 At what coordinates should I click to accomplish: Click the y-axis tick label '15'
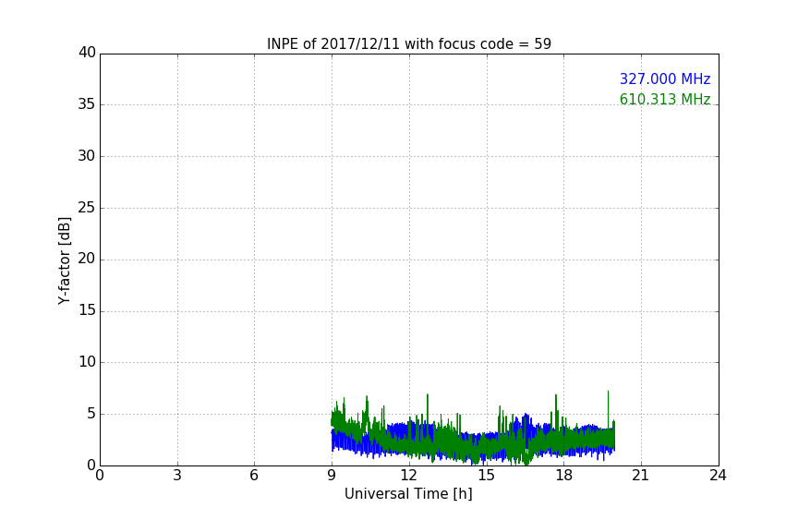(87, 310)
